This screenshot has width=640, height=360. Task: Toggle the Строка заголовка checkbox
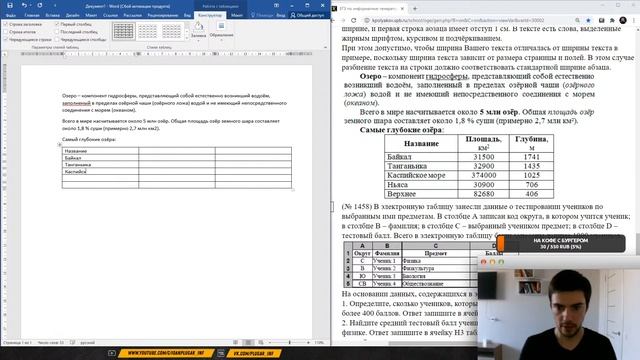(x=6, y=24)
